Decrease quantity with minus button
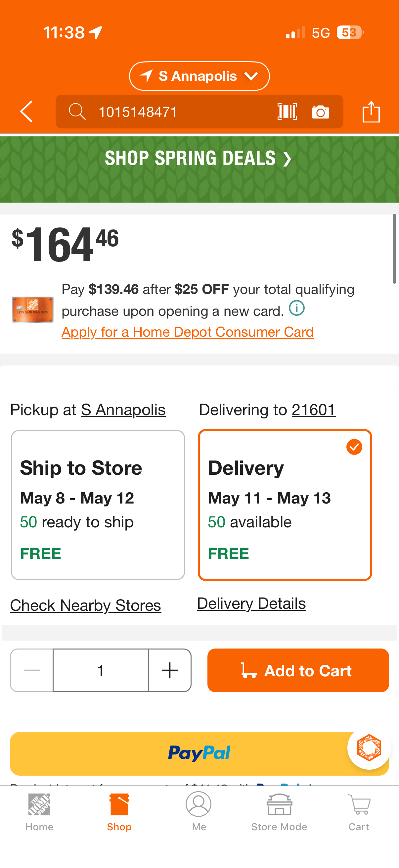This screenshot has height=868, width=399. coord(32,670)
